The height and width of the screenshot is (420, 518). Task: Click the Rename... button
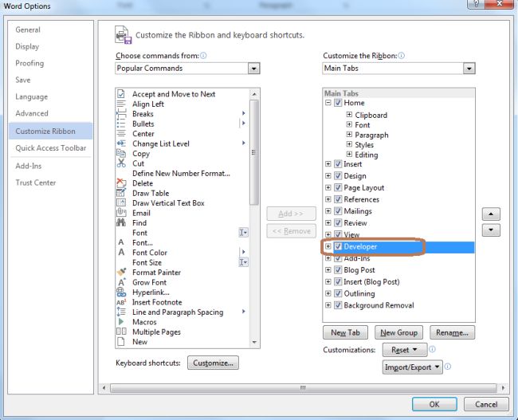tap(452, 332)
